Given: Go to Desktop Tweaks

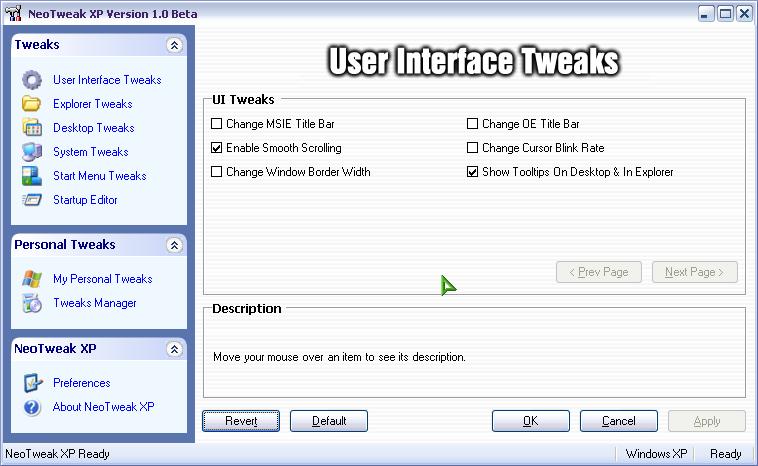Looking at the screenshot, I should [94, 128].
